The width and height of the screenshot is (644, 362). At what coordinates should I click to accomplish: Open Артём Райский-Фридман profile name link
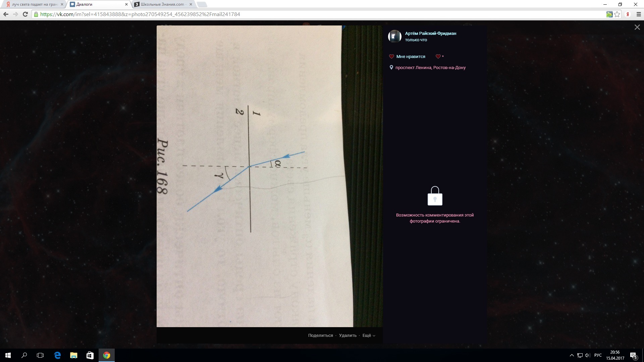[430, 33]
